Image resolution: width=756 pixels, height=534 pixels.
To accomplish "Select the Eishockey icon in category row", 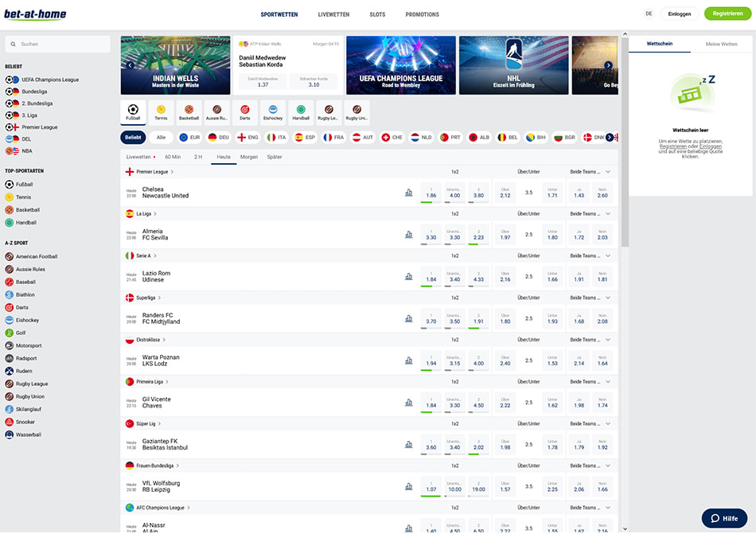I will tap(273, 112).
